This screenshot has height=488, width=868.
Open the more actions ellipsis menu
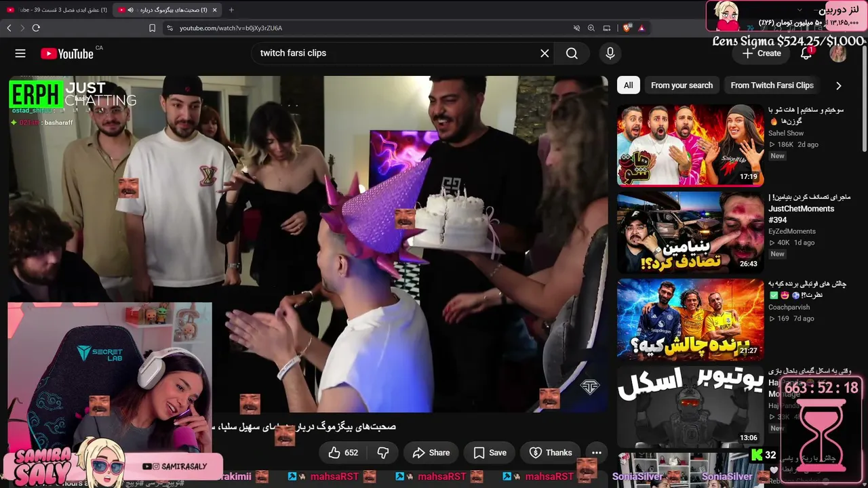click(597, 453)
